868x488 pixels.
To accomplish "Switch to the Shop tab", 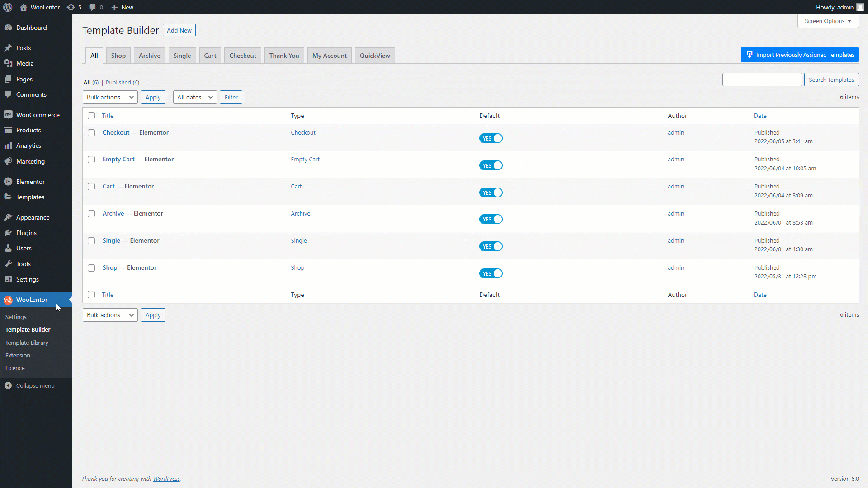I will 118,56.
